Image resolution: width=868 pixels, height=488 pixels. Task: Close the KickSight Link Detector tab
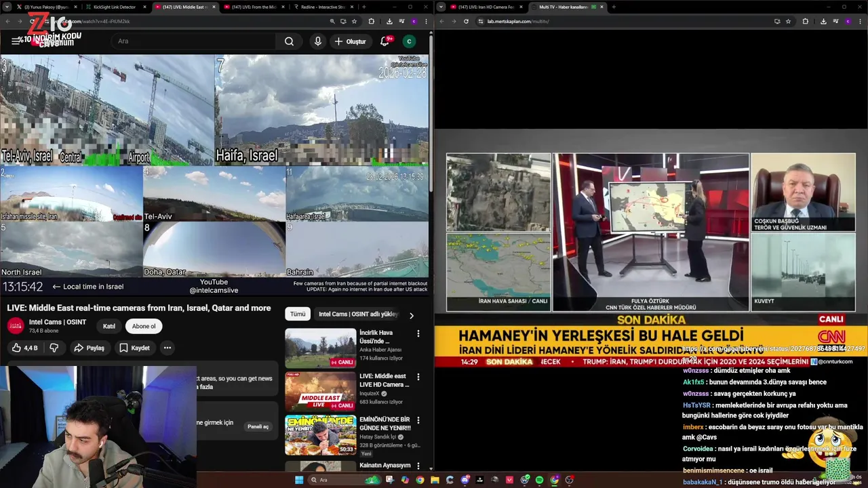coord(144,7)
